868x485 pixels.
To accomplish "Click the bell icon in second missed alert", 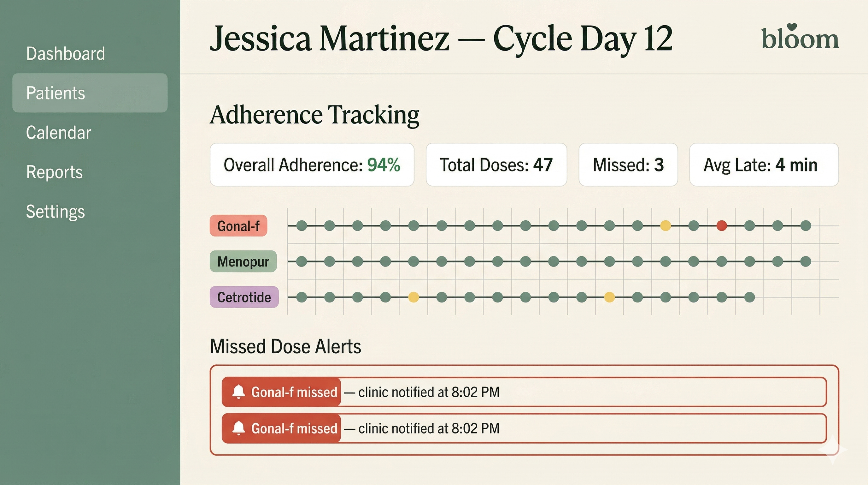I will [238, 428].
